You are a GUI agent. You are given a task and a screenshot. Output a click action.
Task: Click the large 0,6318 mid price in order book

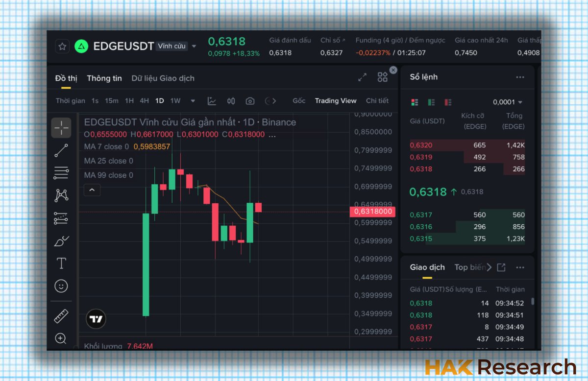428,191
